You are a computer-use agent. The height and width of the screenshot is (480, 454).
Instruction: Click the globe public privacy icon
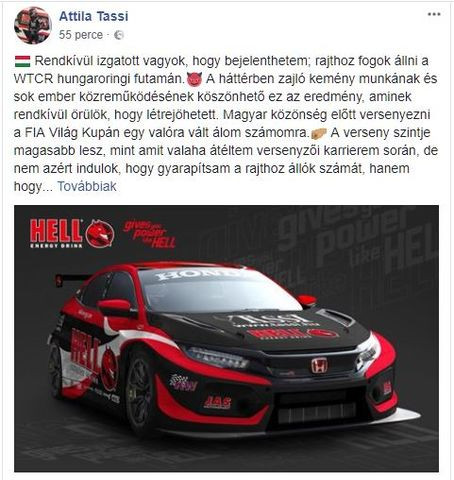coord(119,35)
